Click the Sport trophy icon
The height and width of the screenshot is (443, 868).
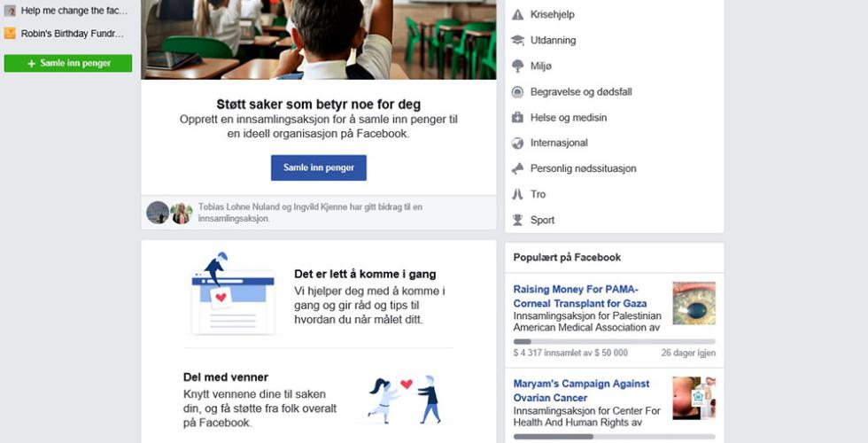pyautogui.click(x=517, y=220)
